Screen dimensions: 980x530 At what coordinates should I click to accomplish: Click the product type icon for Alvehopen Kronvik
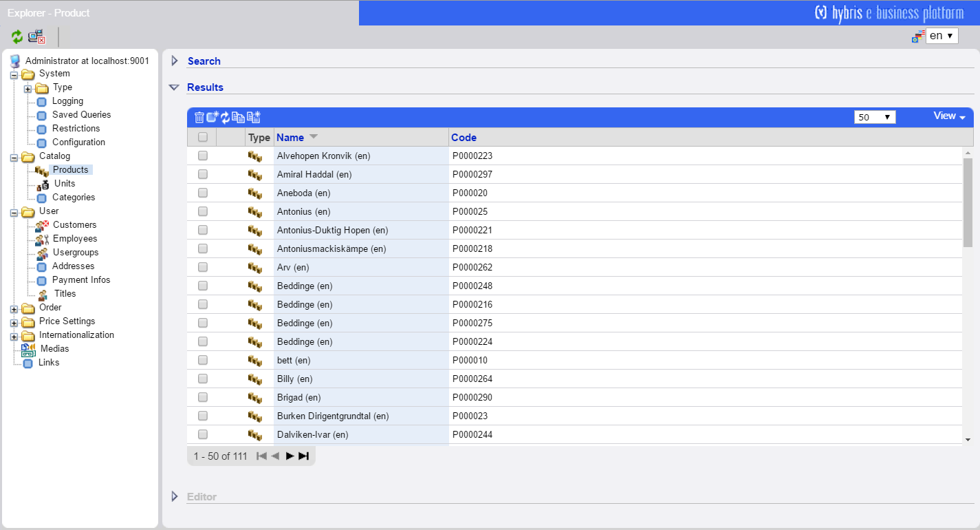pos(255,156)
